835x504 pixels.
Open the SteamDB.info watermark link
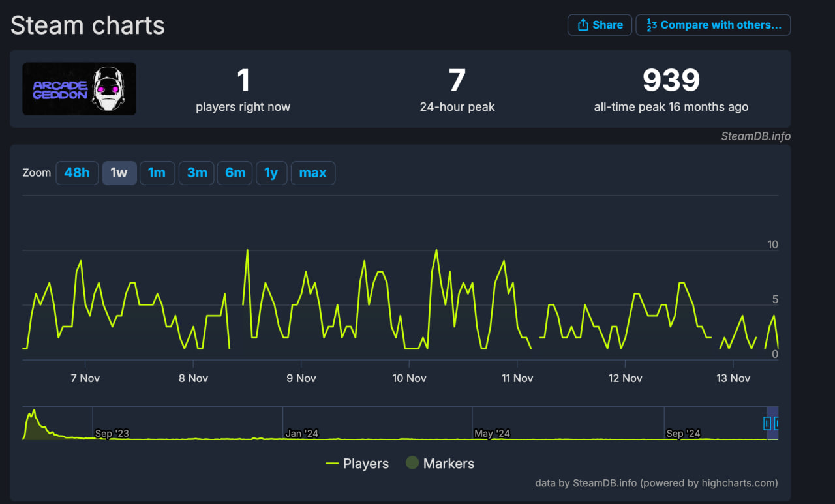[755, 136]
